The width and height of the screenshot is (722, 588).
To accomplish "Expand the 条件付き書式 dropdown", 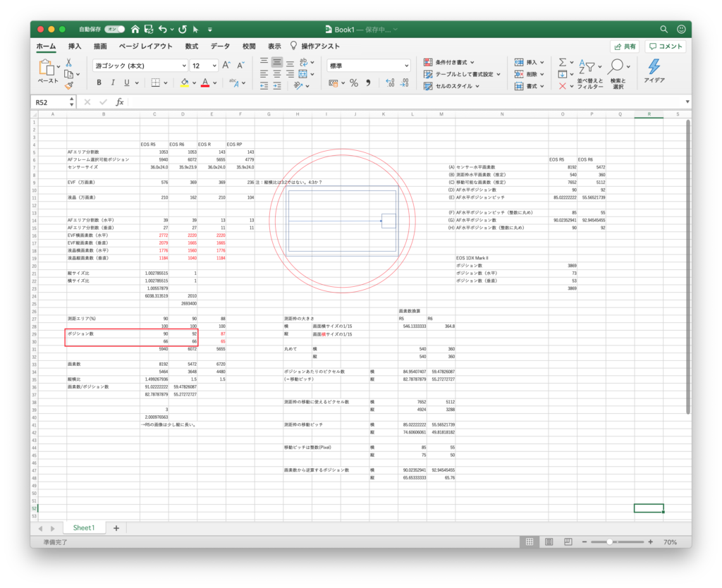I will click(x=449, y=62).
